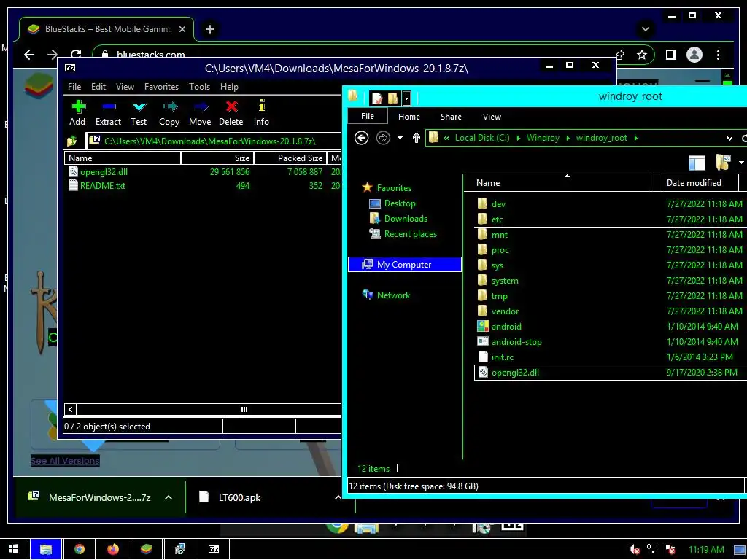This screenshot has height=560, width=747.
Task: Open the Windows Start button
Action: 13,549
